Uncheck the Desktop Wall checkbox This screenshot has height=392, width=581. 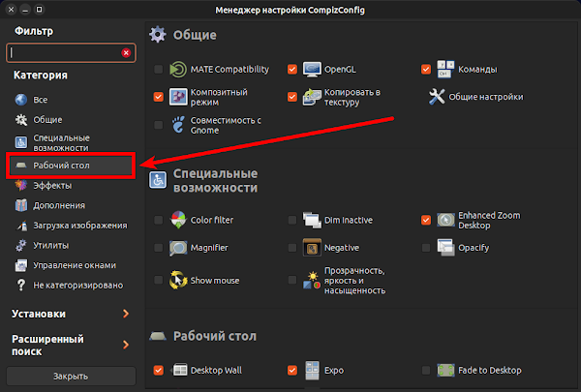click(x=158, y=370)
